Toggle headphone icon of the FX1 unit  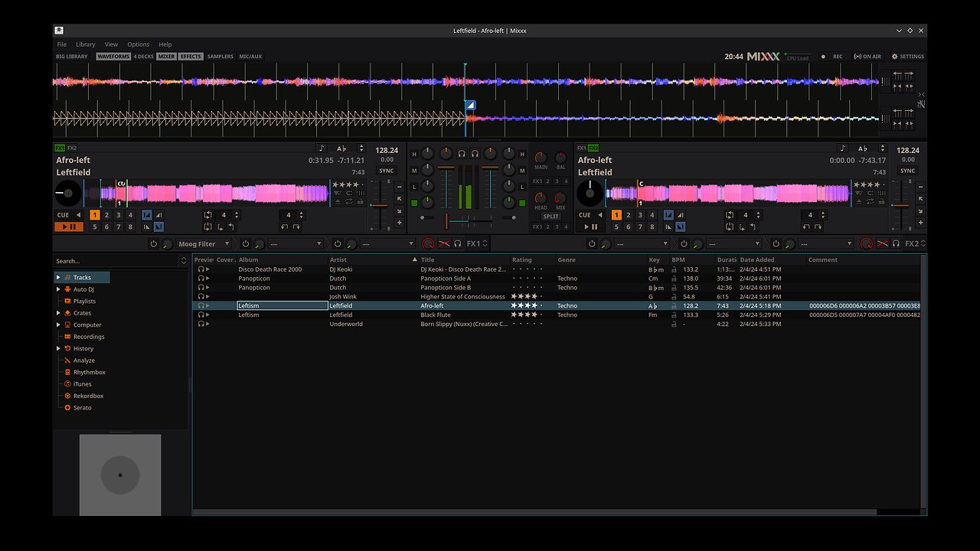coord(458,243)
